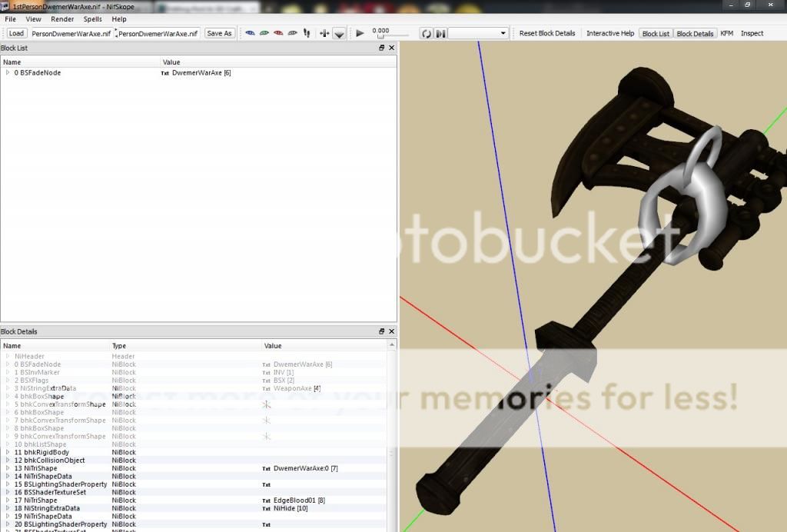The height and width of the screenshot is (532, 787).
Task: Open the Help menu
Action: [x=119, y=19]
